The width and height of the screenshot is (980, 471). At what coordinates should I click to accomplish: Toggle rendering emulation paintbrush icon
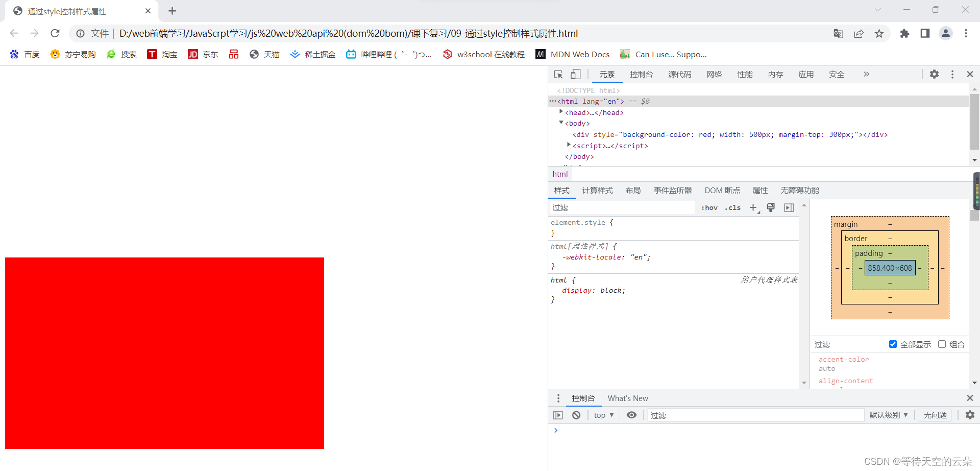click(x=771, y=207)
